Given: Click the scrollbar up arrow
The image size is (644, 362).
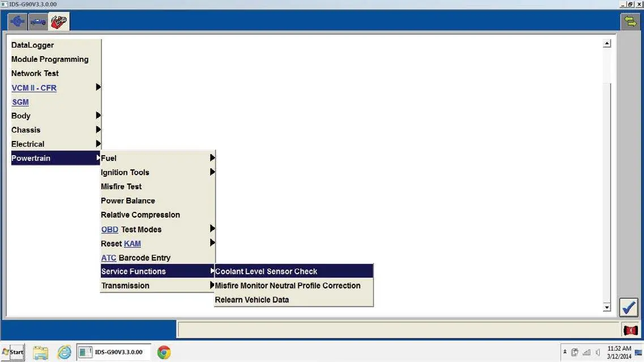Looking at the screenshot, I should pyautogui.click(x=607, y=44).
